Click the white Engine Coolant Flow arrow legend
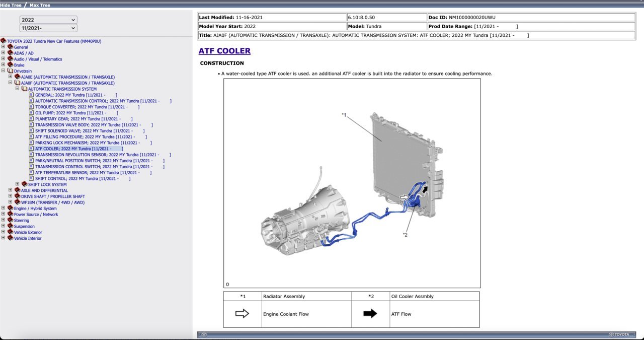This screenshot has width=644, height=340. [x=243, y=314]
